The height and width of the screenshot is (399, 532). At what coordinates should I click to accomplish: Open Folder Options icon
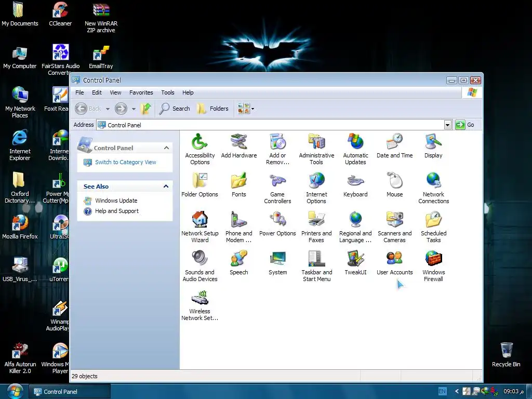pyautogui.click(x=199, y=185)
